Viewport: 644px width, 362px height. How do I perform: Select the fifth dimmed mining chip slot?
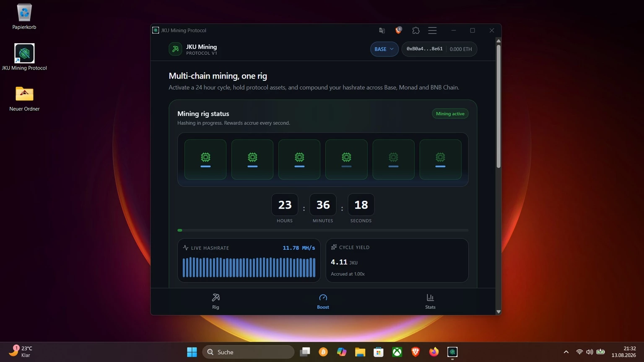[x=393, y=160]
